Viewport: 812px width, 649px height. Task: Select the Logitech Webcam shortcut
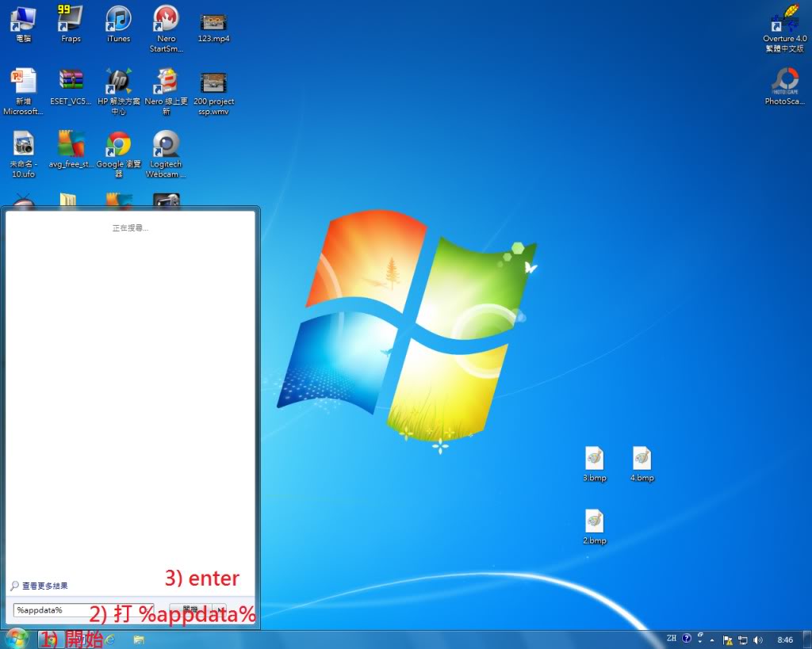(x=167, y=155)
